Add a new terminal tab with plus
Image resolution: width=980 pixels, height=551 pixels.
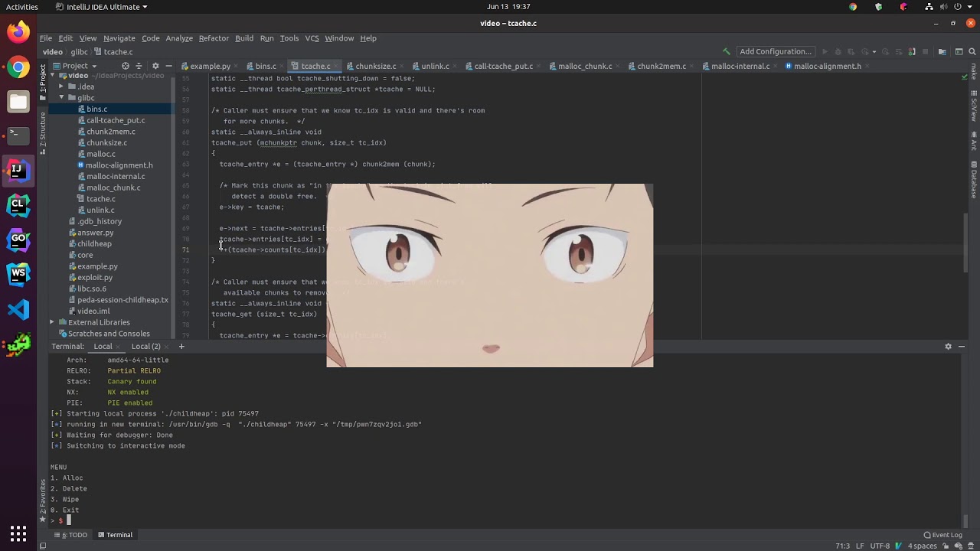181,346
